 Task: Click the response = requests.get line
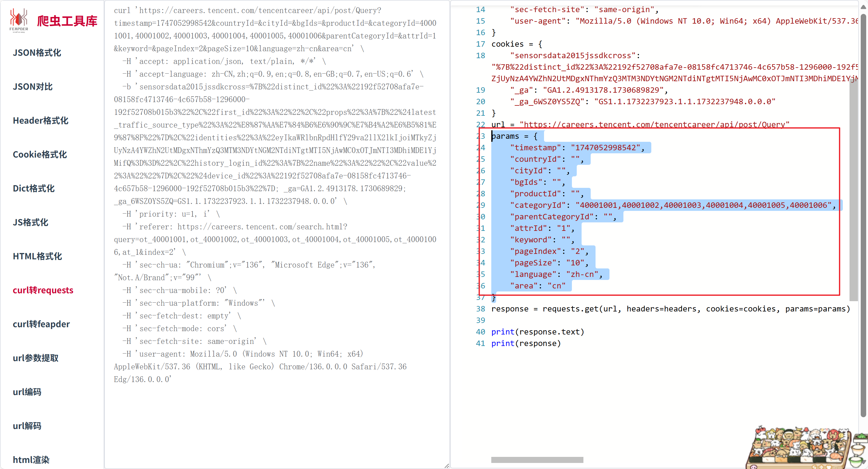coord(670,309)
